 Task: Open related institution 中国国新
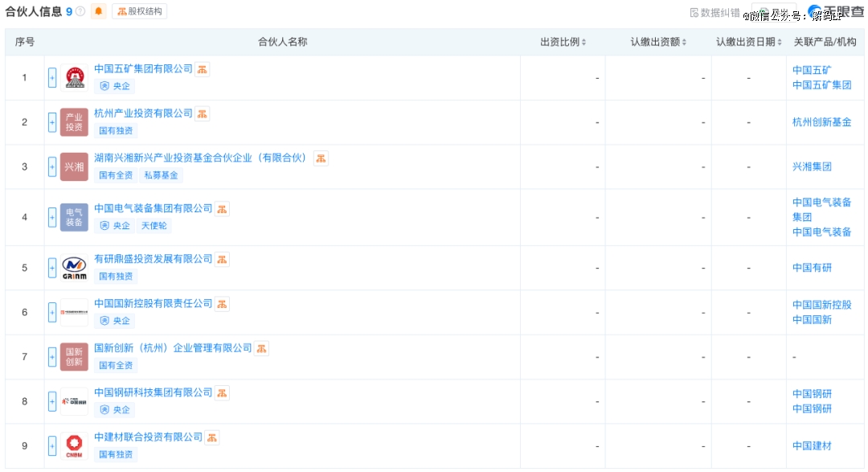point(812,320)
